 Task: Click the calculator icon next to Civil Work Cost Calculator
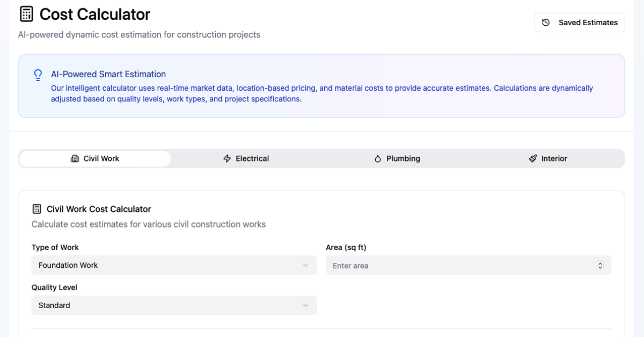[37, 209]
